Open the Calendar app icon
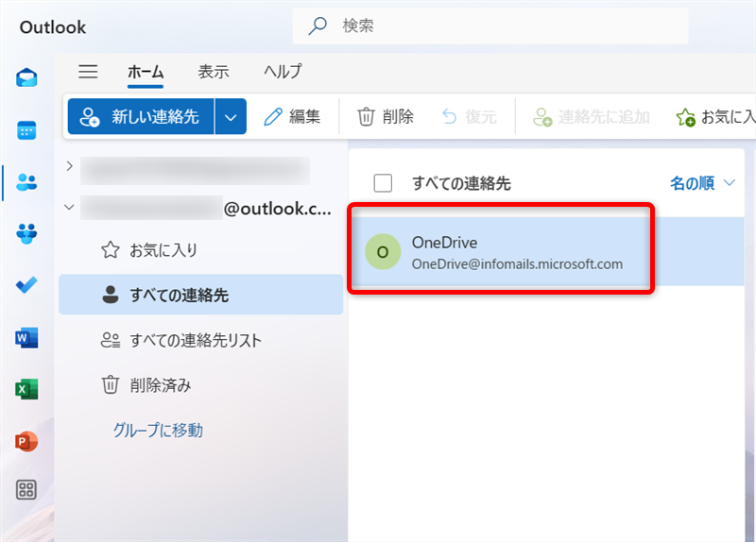The height and width of the screenshot is (542, 756). point(27,130)
